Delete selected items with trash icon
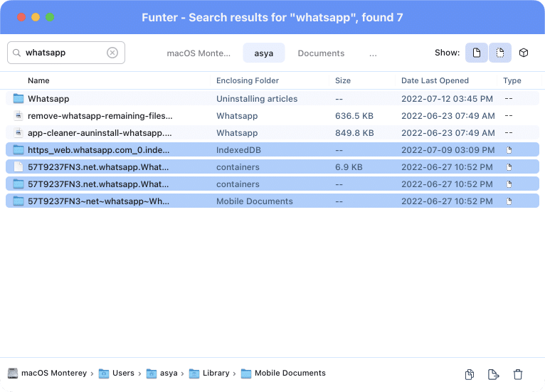 pos(518,374)
